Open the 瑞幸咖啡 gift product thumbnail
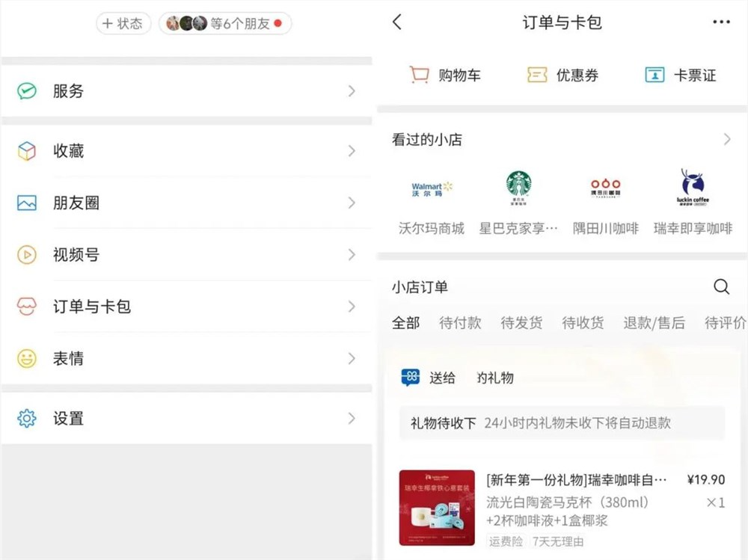The image size is (748, 560). (438, 507)
